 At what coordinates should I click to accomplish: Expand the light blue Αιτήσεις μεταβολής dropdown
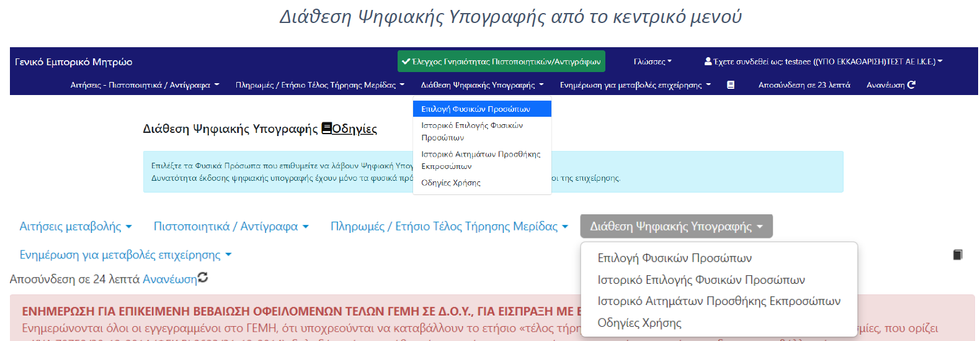pos(76,226)
